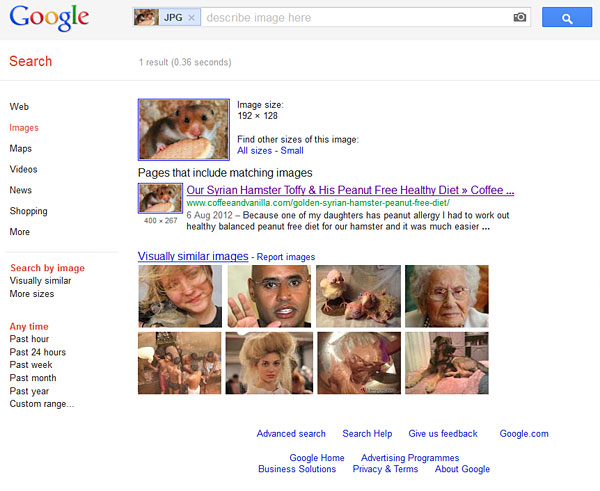
Task: Open the Small sizes link
Action: 292,151
